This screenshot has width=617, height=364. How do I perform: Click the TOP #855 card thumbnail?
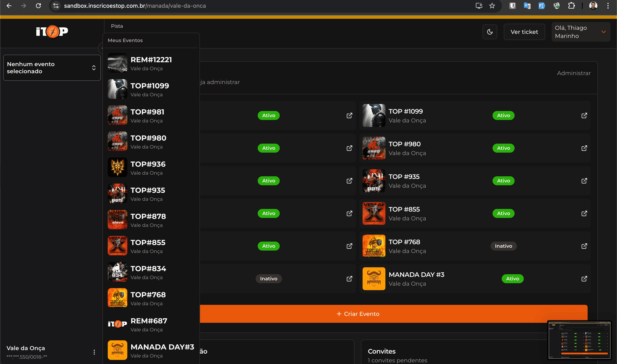[374, 213]
